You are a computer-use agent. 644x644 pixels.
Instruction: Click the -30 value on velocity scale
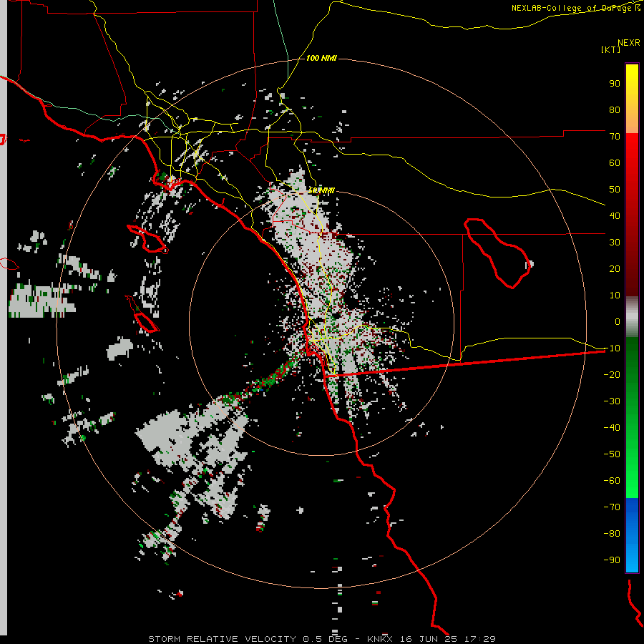(x=612, y=401)
